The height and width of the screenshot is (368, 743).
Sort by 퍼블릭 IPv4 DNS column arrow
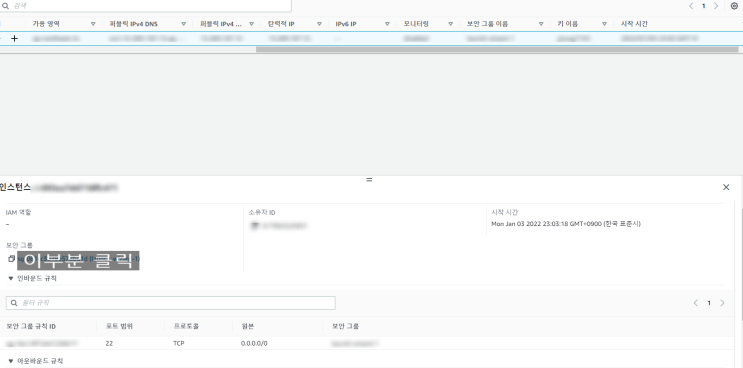point(183,24)
